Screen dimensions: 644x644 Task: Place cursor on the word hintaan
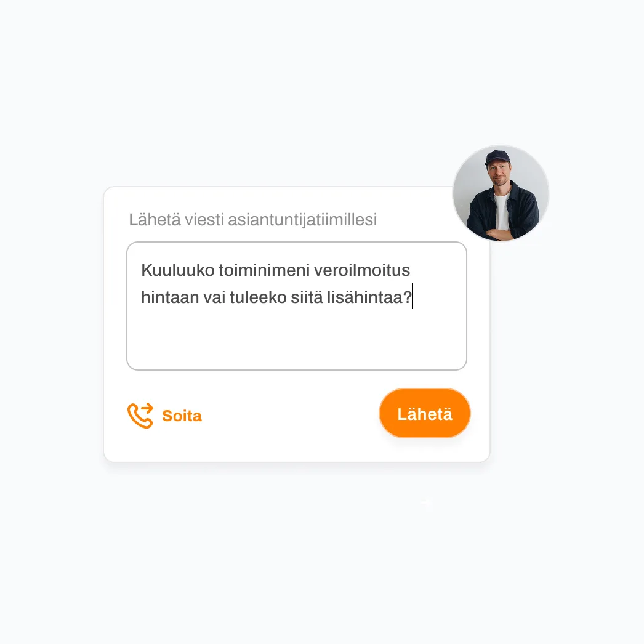[170, 297]
